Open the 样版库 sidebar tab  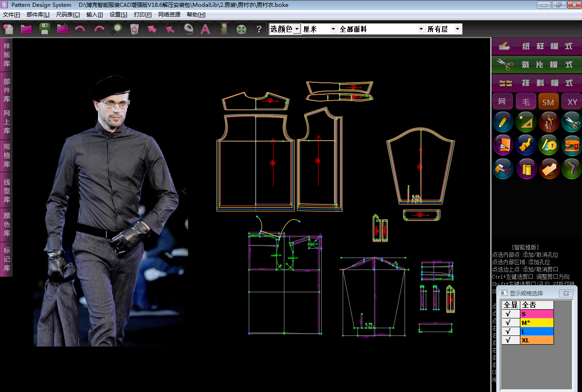point(6,55)
